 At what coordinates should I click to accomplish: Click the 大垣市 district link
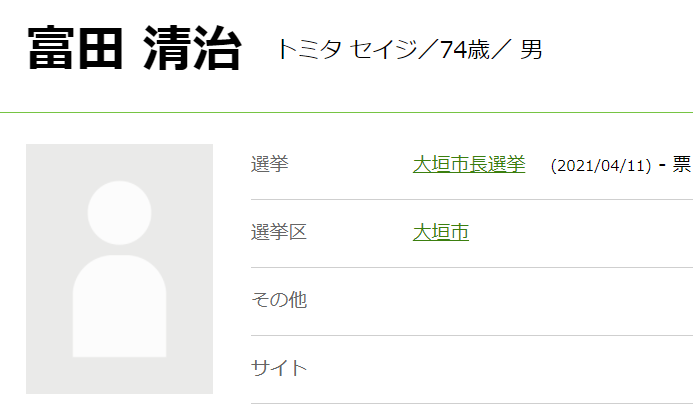click(x=440, y=233)
